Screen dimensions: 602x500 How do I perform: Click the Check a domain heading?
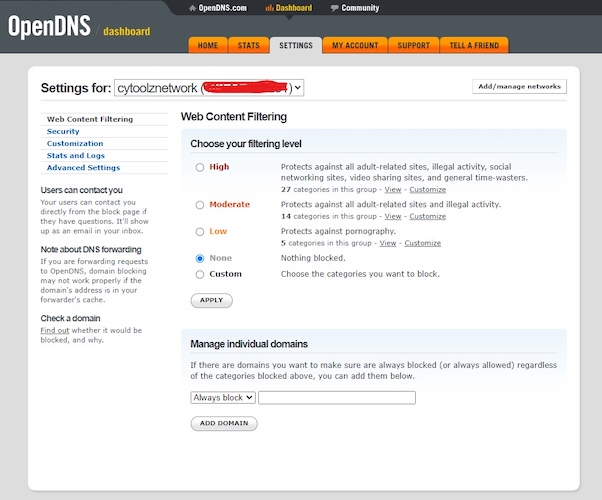(70, 318)
